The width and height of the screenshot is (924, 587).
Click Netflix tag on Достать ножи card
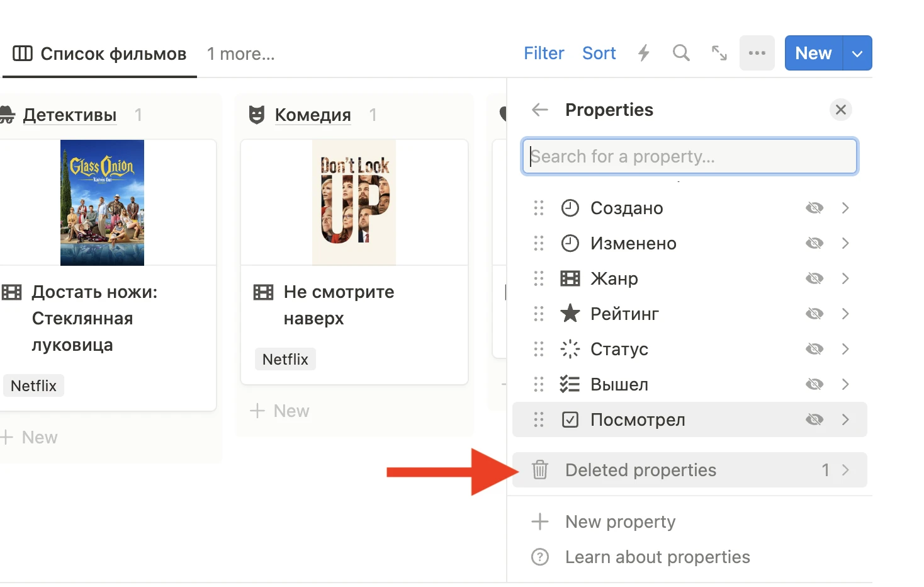coord(33,385)
